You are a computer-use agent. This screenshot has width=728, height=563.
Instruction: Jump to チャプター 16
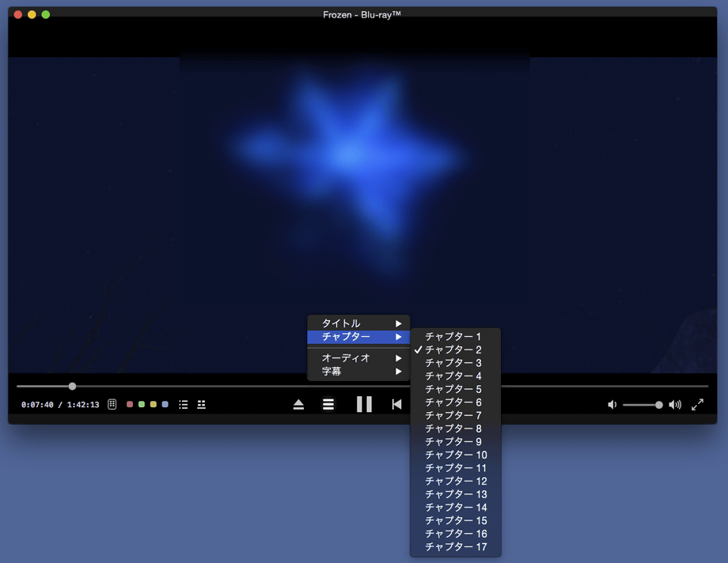tap(456, 533)
